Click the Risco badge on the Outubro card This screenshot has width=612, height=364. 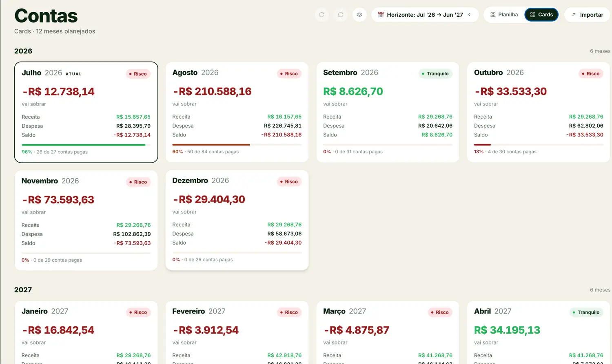pyautogui.click(x=591, y=74)
